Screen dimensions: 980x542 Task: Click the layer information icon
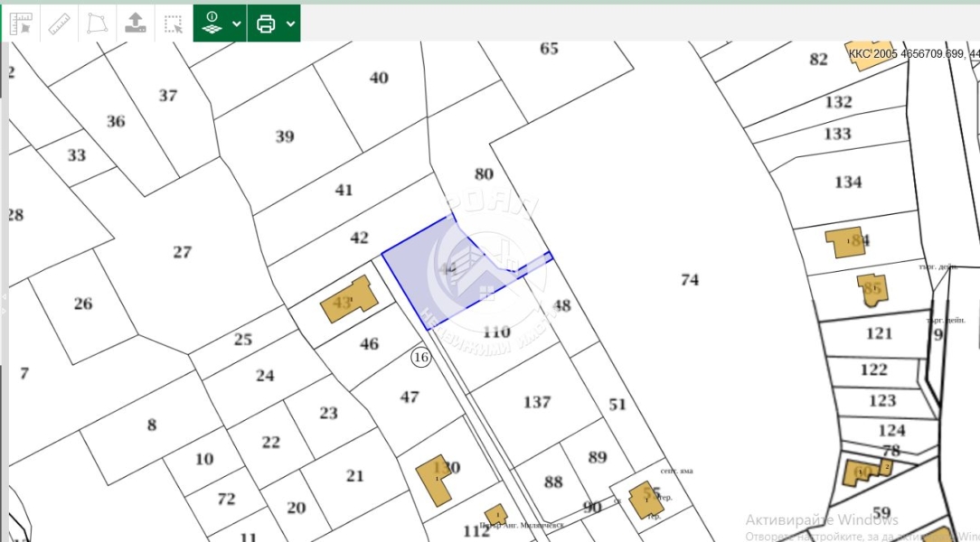213,23
